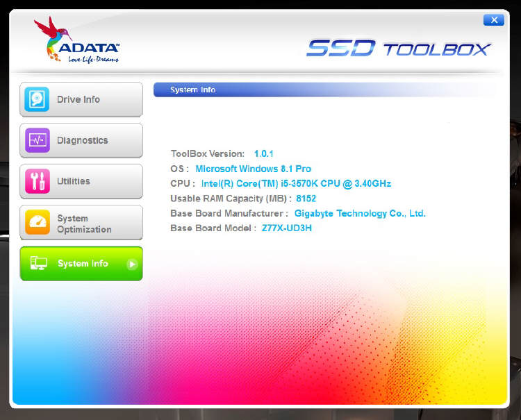Click the Base Board Manufacturer label
The height and width of the screenshot is (420, 521).
point(229,213)
